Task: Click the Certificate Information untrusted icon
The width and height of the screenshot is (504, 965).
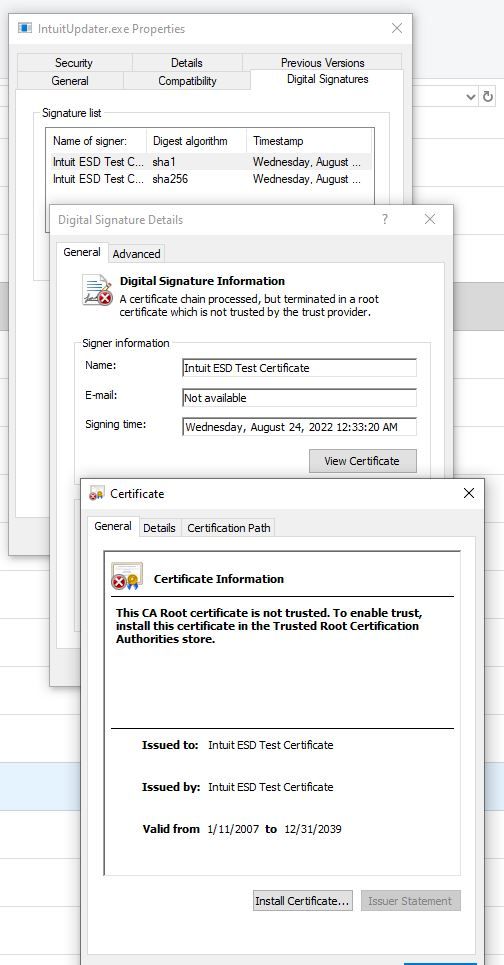Action: pyautogui.click(x=127, y=576)
